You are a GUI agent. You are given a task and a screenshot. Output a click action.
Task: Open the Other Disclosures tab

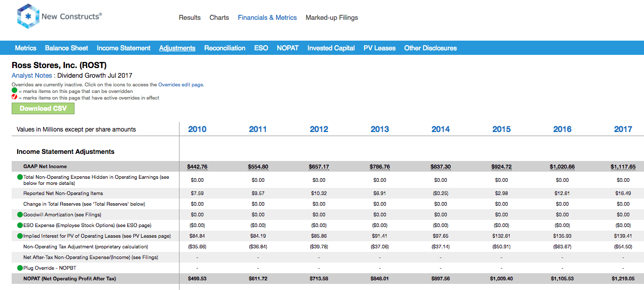[431, 48]
